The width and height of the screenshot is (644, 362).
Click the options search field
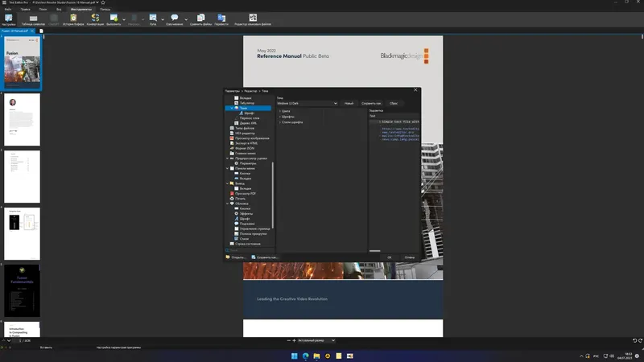tap(249, 250)
